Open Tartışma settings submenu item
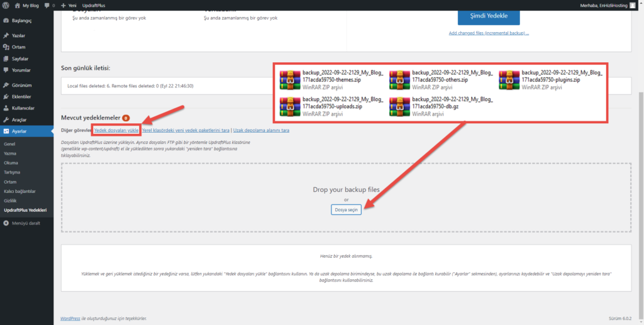Viewport: 644px width, 325px height. tap(12, 172)
